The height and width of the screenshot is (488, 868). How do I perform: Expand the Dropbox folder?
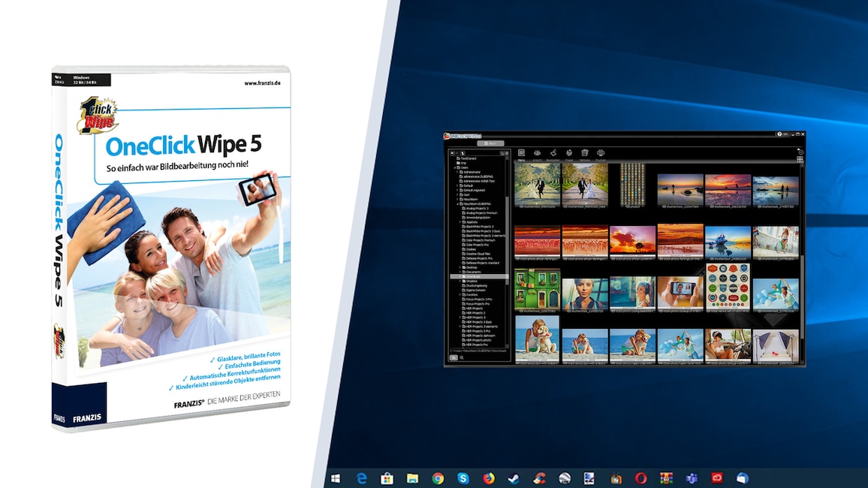pyautogui.click(x=460, y=281)
